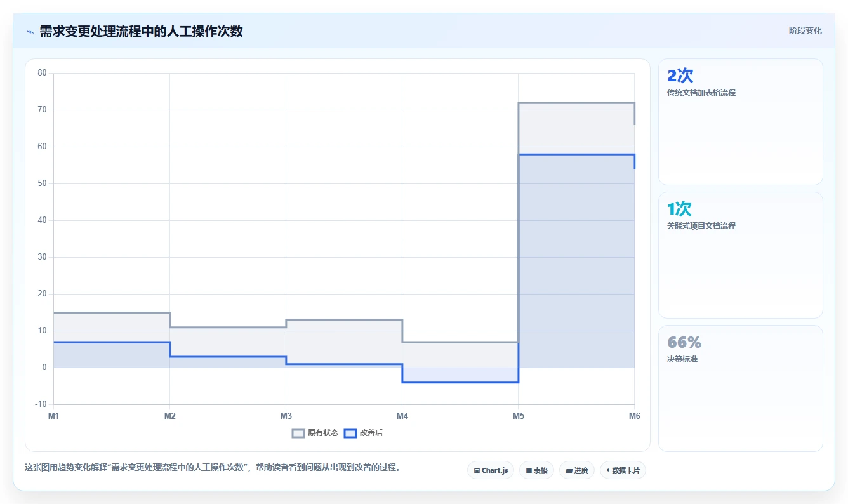Click the 70 y-axis tick label
The image size is (848, 504).
tap(43, 110)
